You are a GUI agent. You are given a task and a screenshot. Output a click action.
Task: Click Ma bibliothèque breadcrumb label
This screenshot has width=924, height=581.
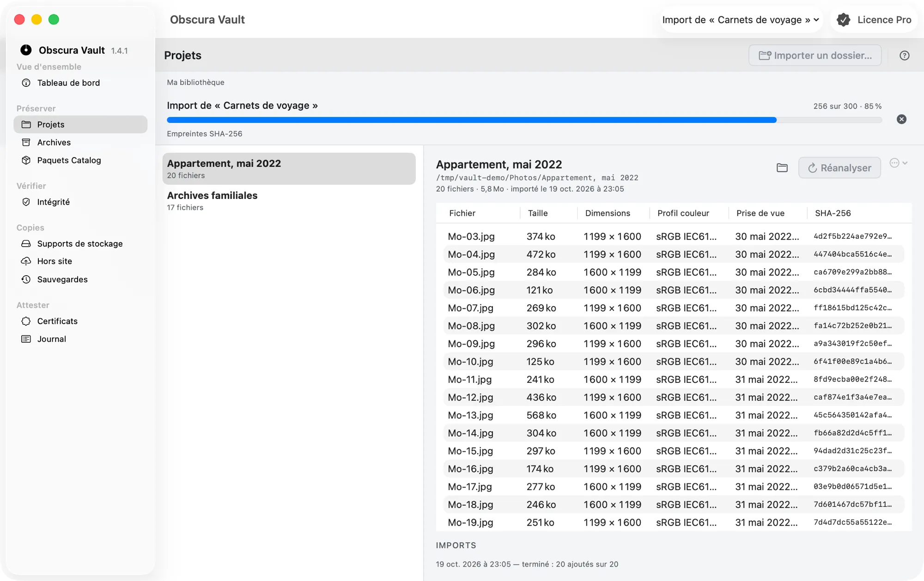point(195,82)
